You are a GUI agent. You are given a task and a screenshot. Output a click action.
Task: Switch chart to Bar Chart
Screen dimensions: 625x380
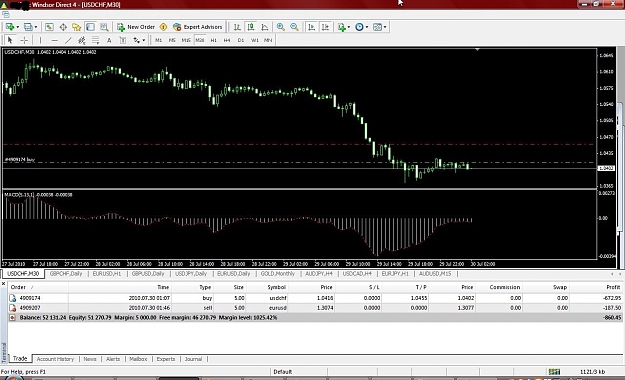click(x=237, y=27)
